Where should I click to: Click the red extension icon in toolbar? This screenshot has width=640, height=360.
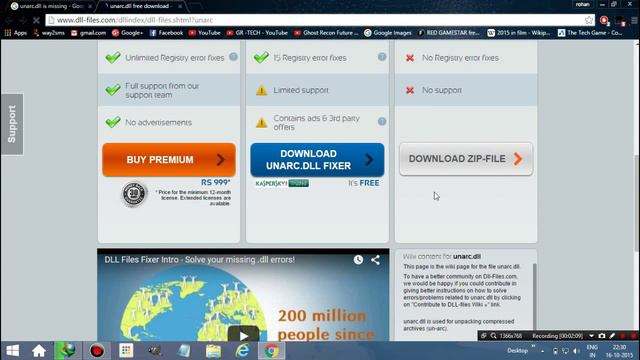[x=604, y=20]
